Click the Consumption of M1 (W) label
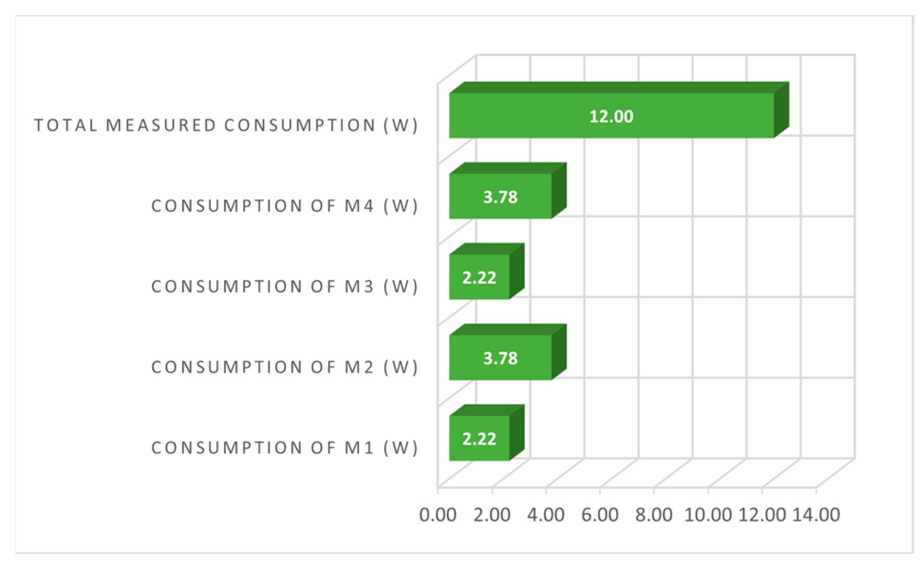The image size is (924, 567). point(285,448)
